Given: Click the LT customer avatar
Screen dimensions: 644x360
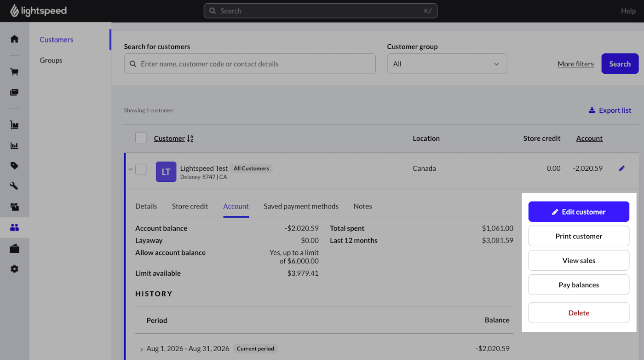Looking at the screenshot, I should pyautogui.click(x=166, y=172).
